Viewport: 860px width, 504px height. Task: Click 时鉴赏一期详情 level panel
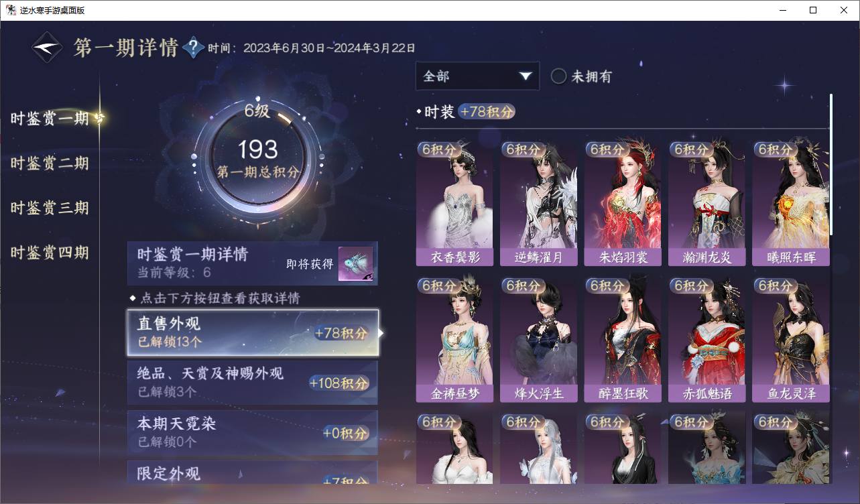(253, 263)
